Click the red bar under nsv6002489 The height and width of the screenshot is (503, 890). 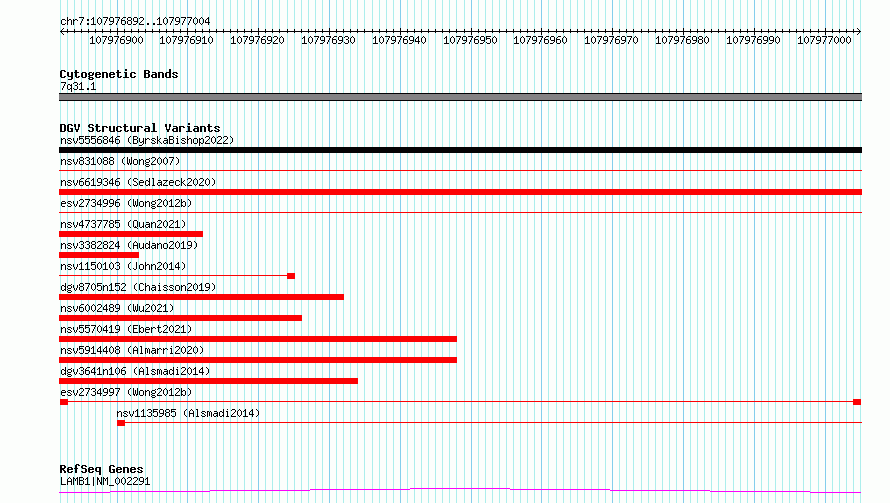click(x=180, y=318)
